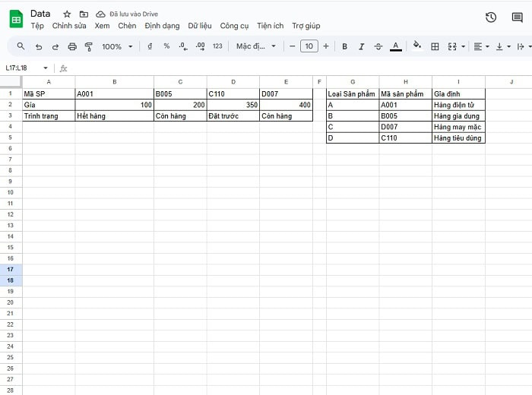The image size is (532, 395).
Task: Open the font family dropdown
Action: [x=255, y=46]
